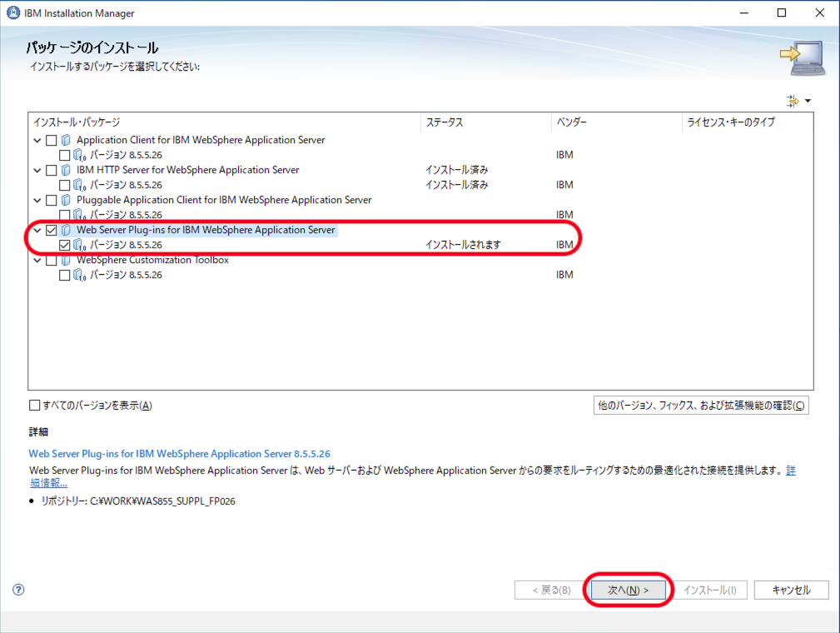Click IBM vendor cell on Customization Toolbox version row

pyautogui.click(x=564, y=275)
